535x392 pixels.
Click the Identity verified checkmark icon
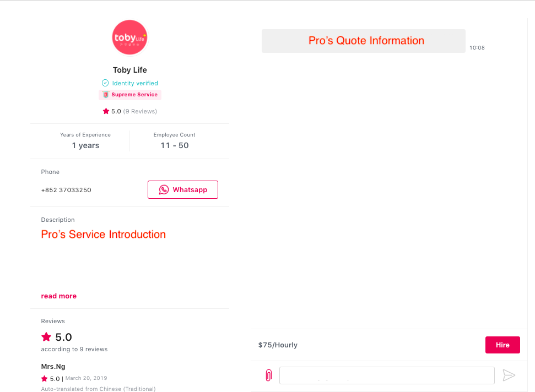coord(105,83)
